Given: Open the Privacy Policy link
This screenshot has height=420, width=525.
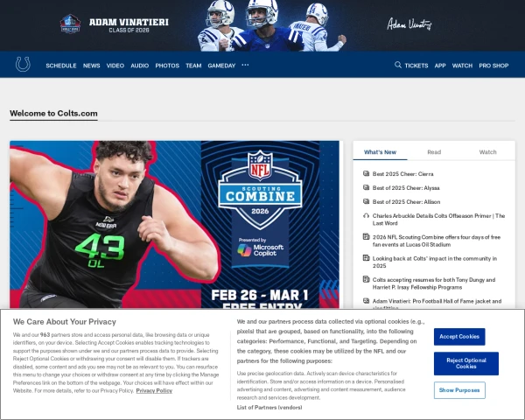Looking at the screenshot, I should pos(154,390).
